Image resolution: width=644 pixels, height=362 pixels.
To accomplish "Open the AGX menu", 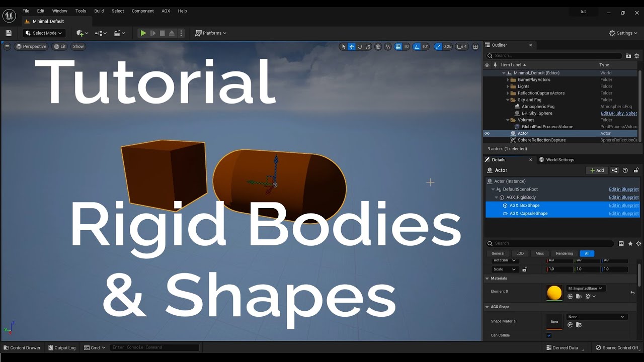I will 166,11.
